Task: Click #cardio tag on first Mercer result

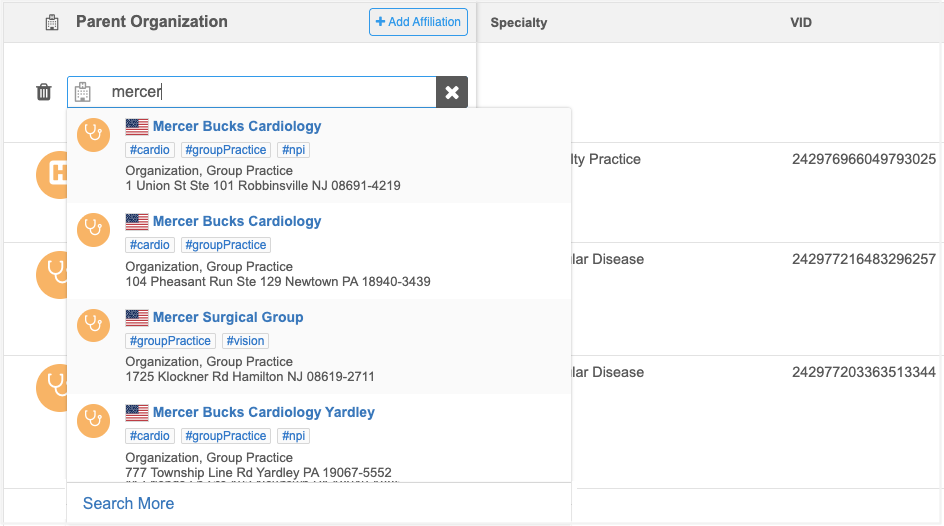Action: click(x=150, y=150)
